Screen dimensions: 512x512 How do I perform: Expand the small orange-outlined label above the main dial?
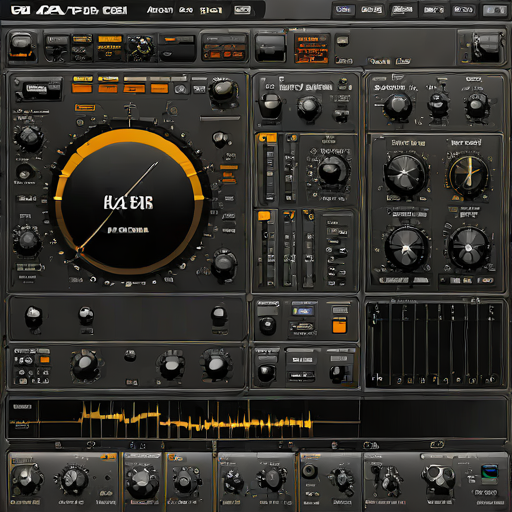(85, 107)
